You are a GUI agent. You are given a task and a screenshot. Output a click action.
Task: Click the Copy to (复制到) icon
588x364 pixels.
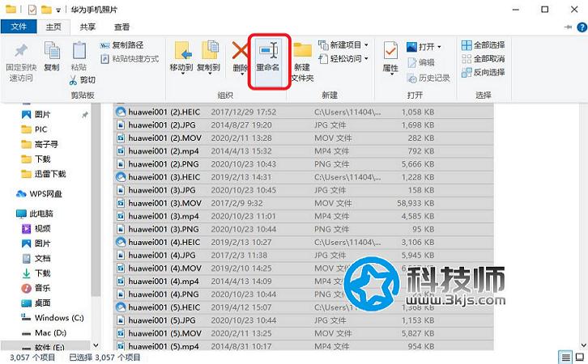pos(211,55)
